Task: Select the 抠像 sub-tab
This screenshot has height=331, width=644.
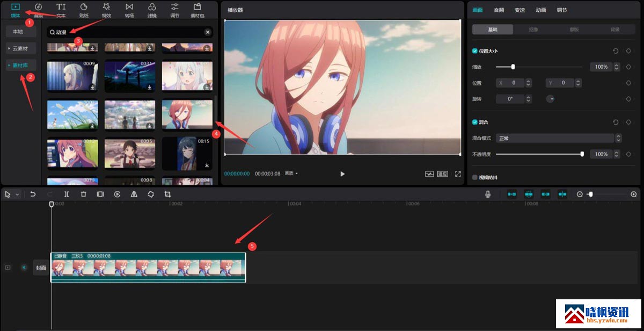Action: tap(533, 30)
